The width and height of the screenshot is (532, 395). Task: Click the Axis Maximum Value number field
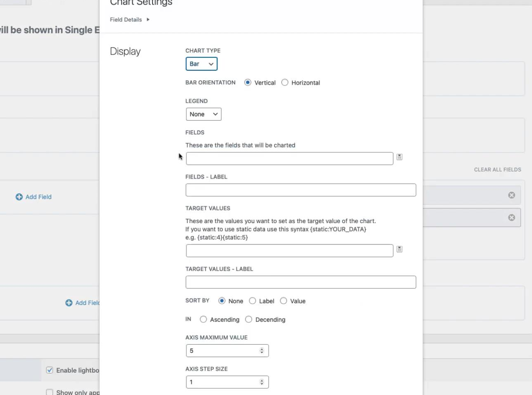tap(227, 351)
